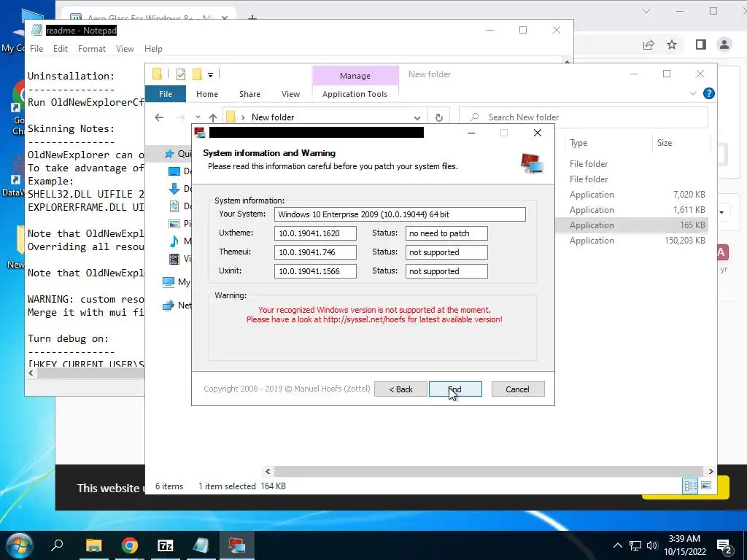Select the Manage contextual tab in Explorer
The height and width of the screenshot is (560, 747).
click(355, 76)
